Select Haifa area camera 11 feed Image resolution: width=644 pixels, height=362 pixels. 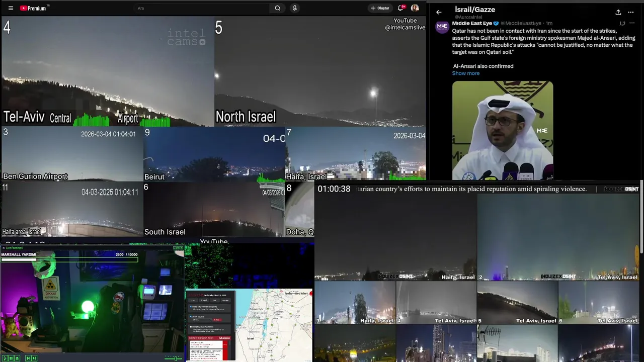(x=72, y=209)
